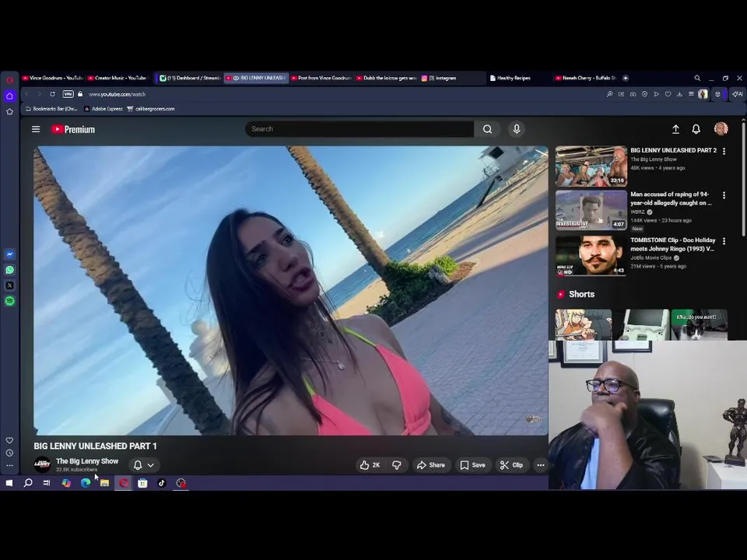Dislike the video with thumbs down

396,465
